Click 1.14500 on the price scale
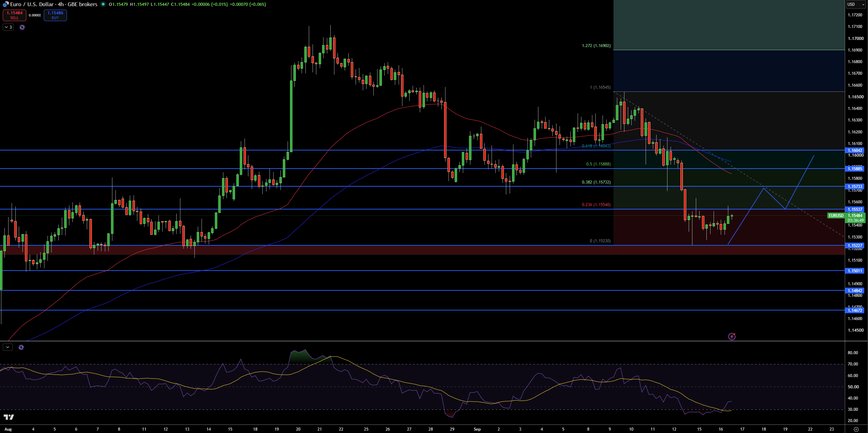The width and height of the screenshot is (868, 433). 855,330
